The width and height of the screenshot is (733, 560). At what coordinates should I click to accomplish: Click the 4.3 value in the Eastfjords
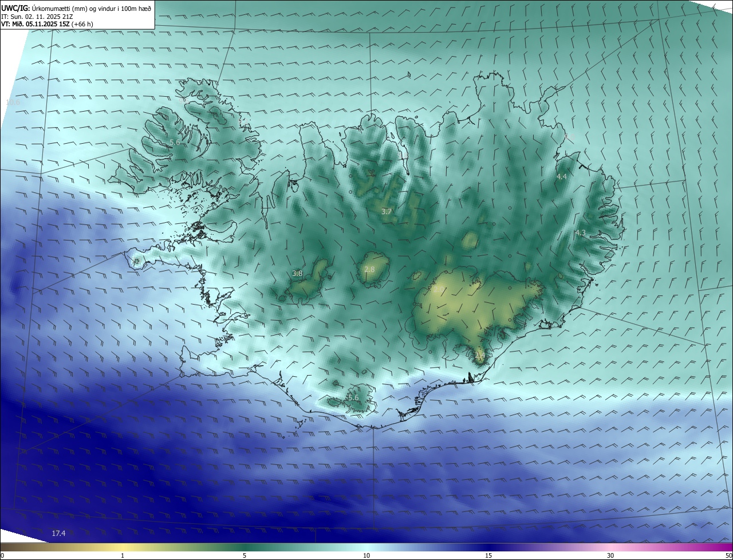pos(580,233)
